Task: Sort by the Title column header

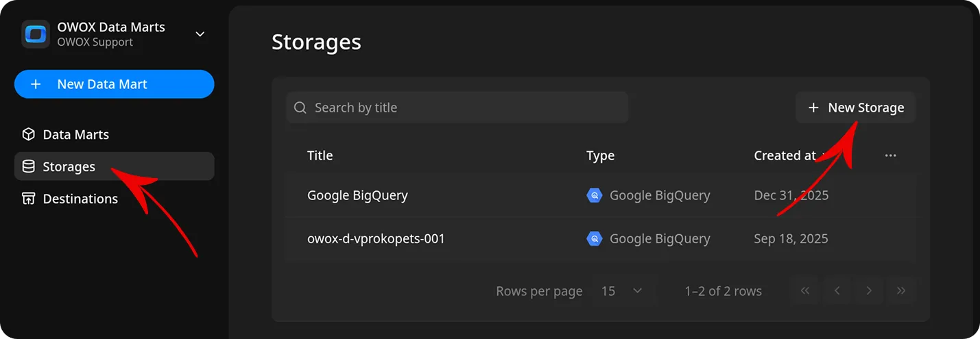Action: [320, 155]
